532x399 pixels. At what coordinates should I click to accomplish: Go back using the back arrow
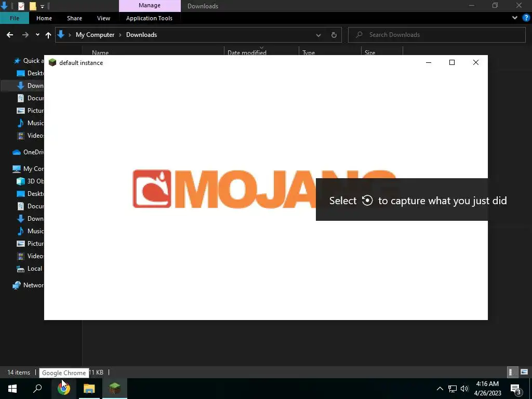10,35
